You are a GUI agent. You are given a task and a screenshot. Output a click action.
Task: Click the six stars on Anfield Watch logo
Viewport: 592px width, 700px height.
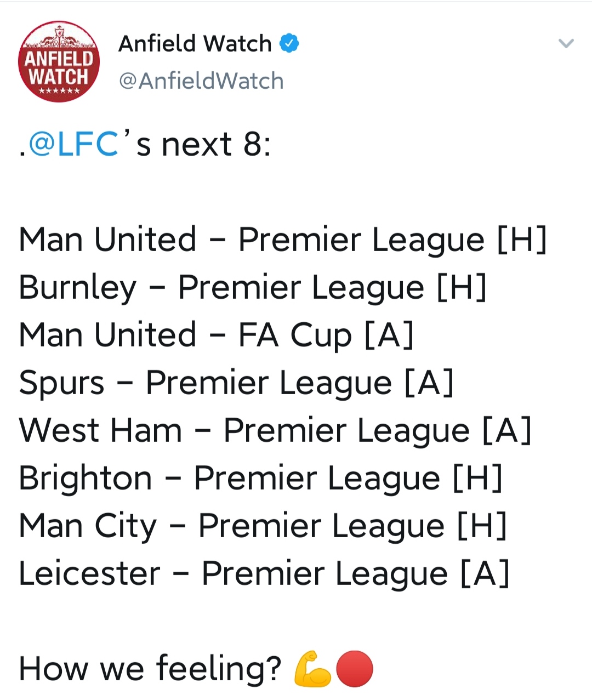59,90
